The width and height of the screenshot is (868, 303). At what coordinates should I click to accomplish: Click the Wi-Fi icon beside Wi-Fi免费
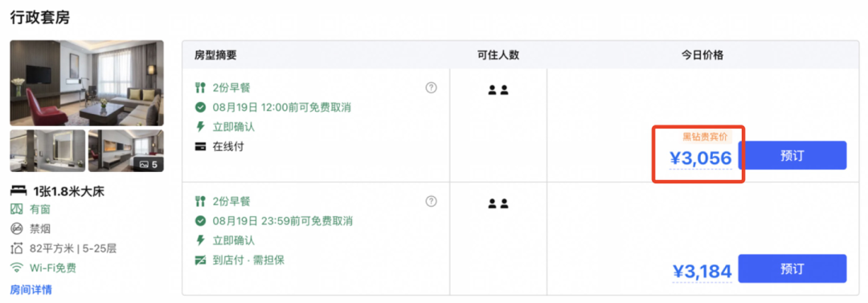pos(17,268)
